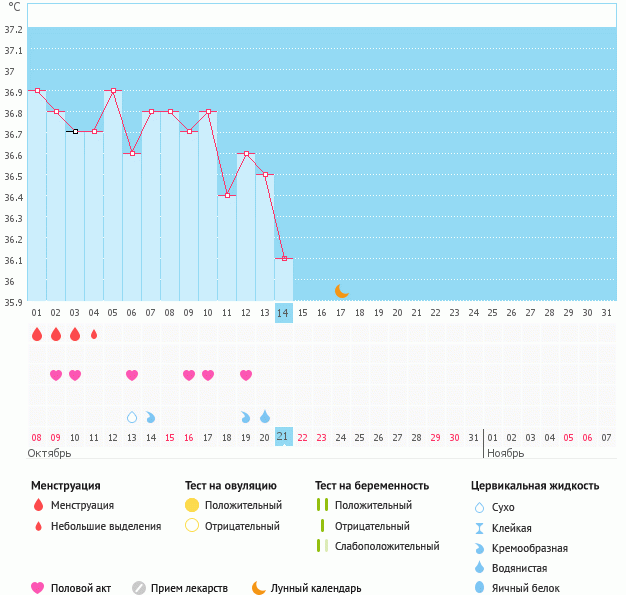Click the Прием лекарств legend icon
Image resolution: width=626 pixels, height=595 pixels.
(139, 588)
